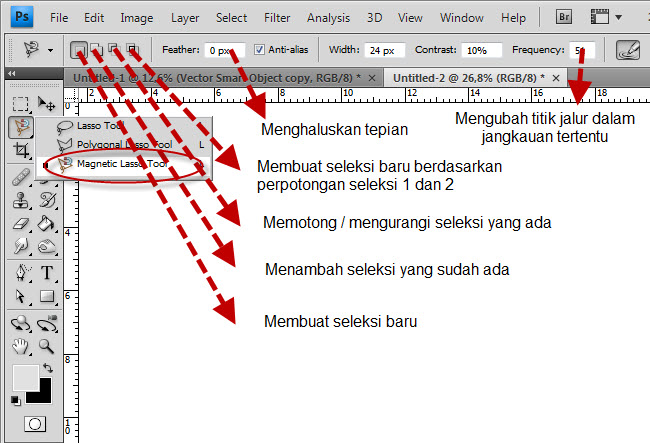Screen dimensions: 650x443
Task: Open the 3D menu
Action: (374, 18)
